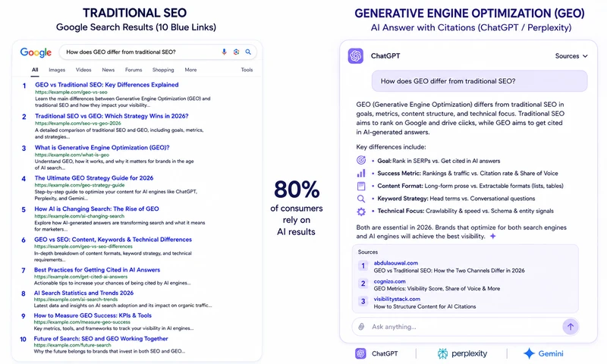This screenshot has height=364, width=607.
Task: Open result What is Generative Engine Optimization
Action: 102,147
